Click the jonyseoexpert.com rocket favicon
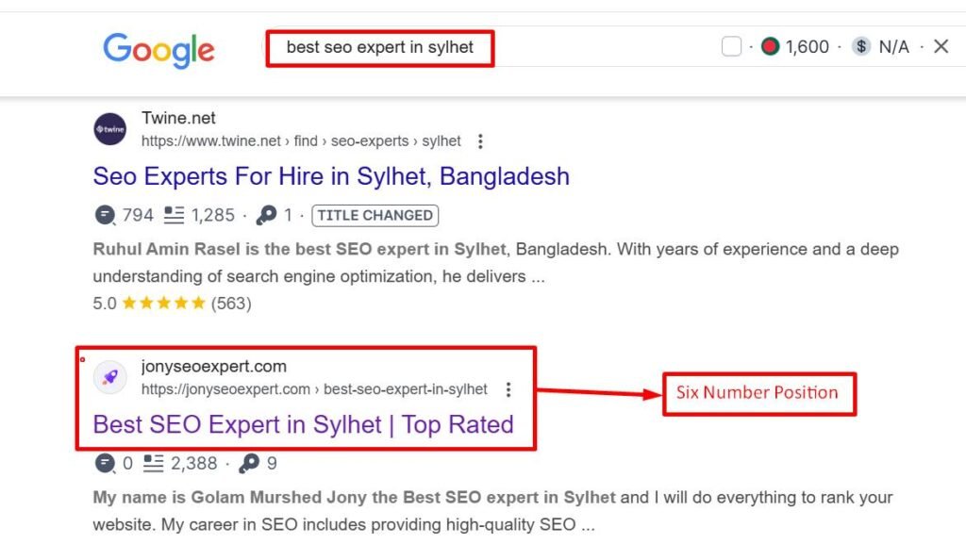 point(110,377)
